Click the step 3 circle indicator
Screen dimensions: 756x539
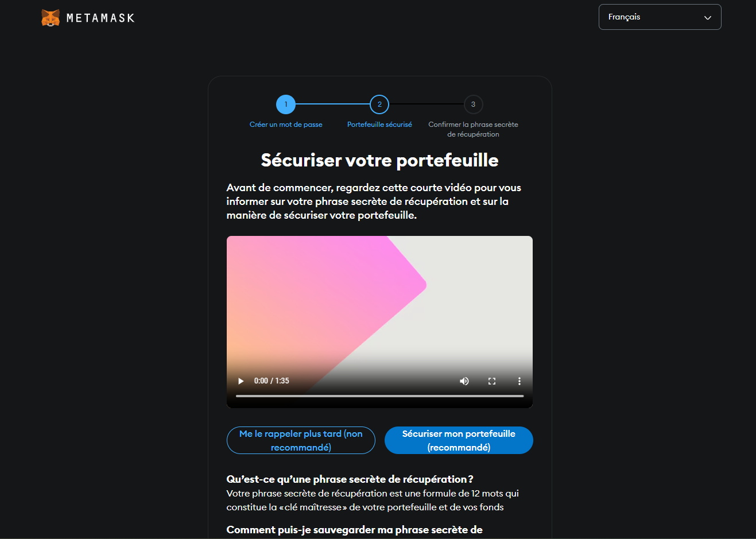pyautogui.click(x=473, y=104)
